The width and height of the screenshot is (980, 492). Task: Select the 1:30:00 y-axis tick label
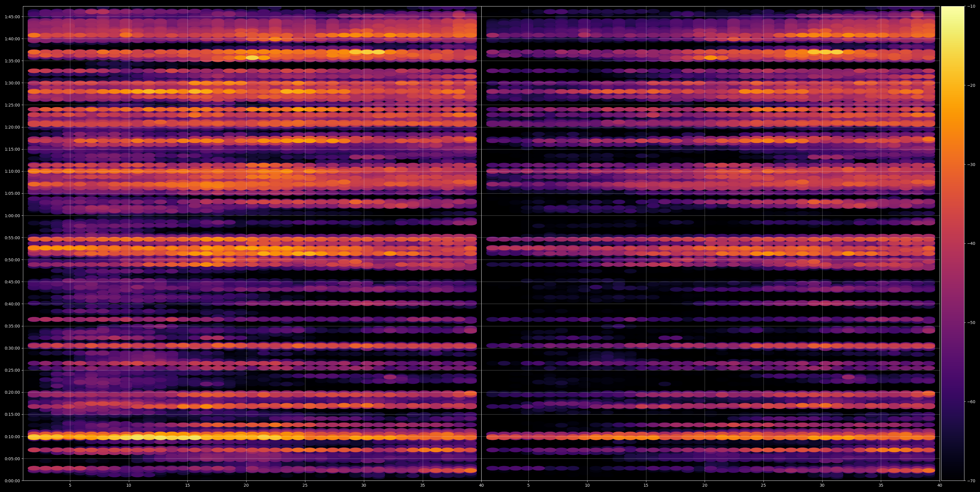coord(12,83)
